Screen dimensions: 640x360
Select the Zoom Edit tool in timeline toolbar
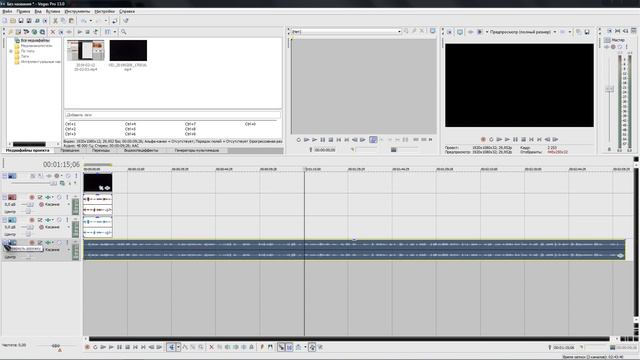[201, 347]
